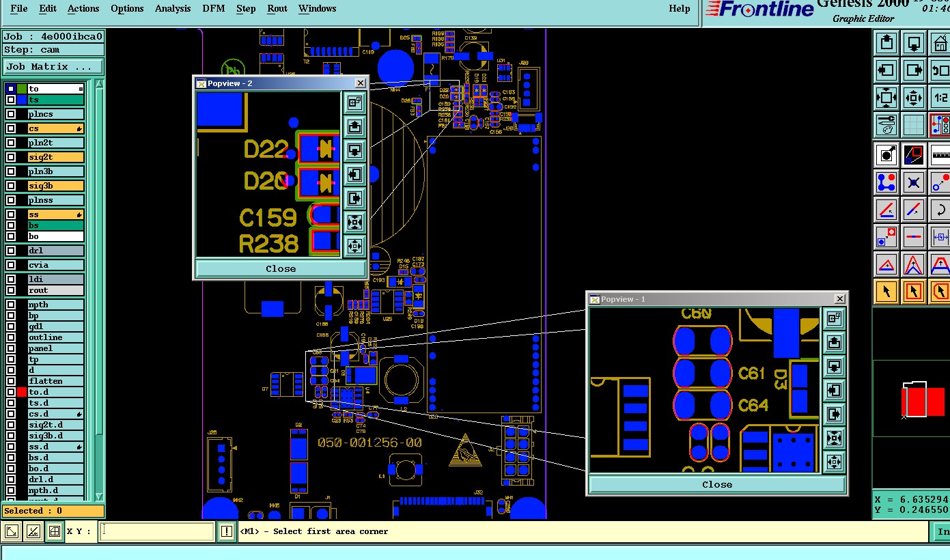Select the ruler measurement tool

[x=940, y=155]
